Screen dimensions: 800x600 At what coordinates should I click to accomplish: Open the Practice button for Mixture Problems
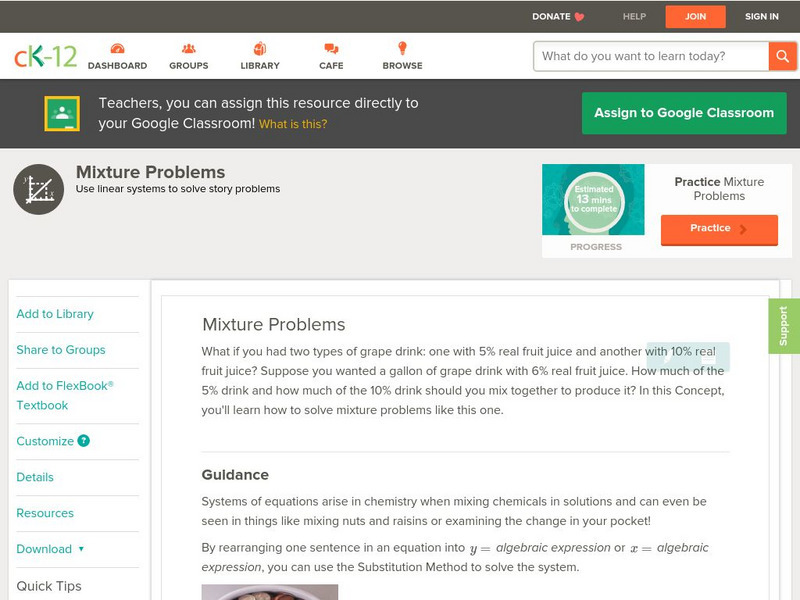(x=718, y=229)
